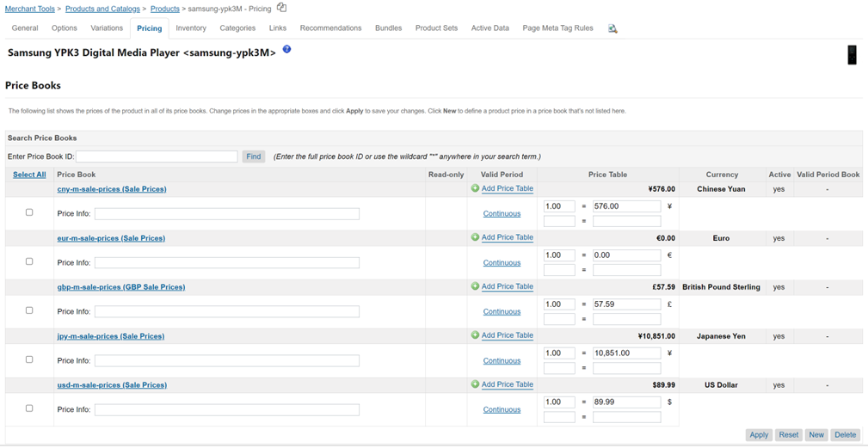Click the copy icon beside the breadcrumb title
Image resolution: width=868 pixels, height=448 pixels.
[282, 7]
